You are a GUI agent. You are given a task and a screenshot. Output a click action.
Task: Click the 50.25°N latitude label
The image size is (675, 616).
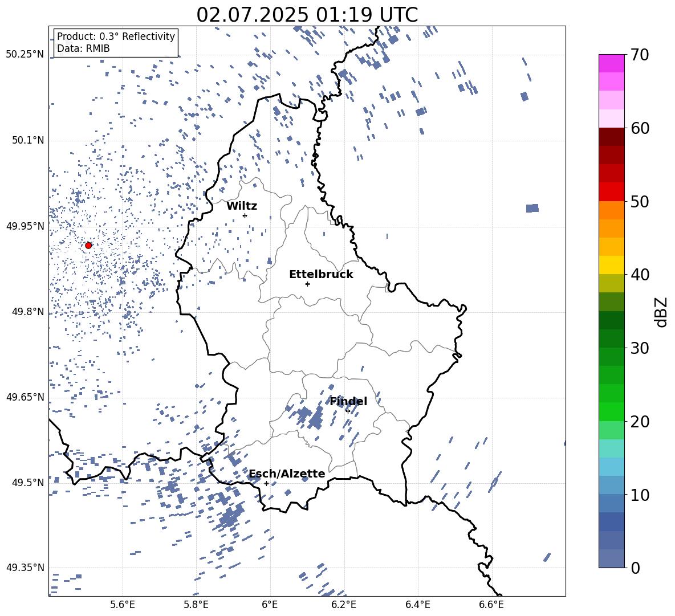pos(25,55)
